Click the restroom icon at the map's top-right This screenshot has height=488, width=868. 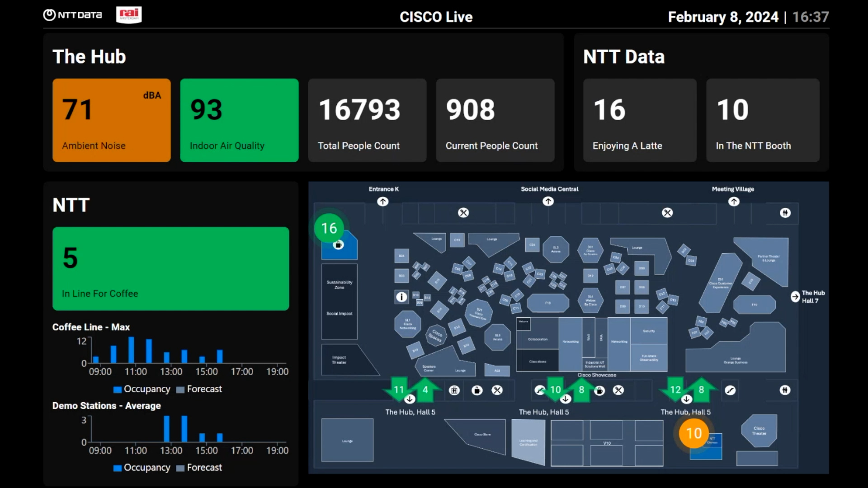pos(785,213)
